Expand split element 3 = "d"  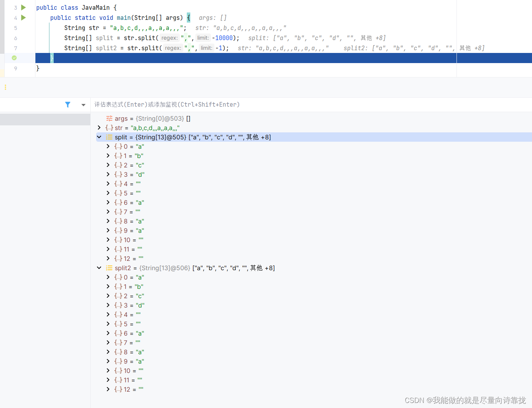click(108, 174)
